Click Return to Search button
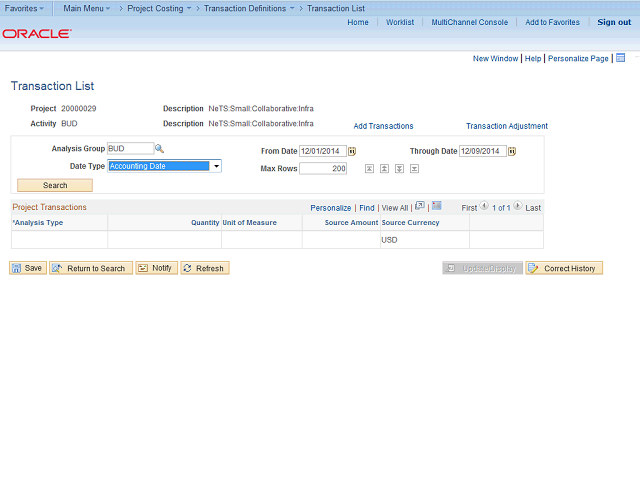Viewport: 640px width, 480px height. pos(91,268)
